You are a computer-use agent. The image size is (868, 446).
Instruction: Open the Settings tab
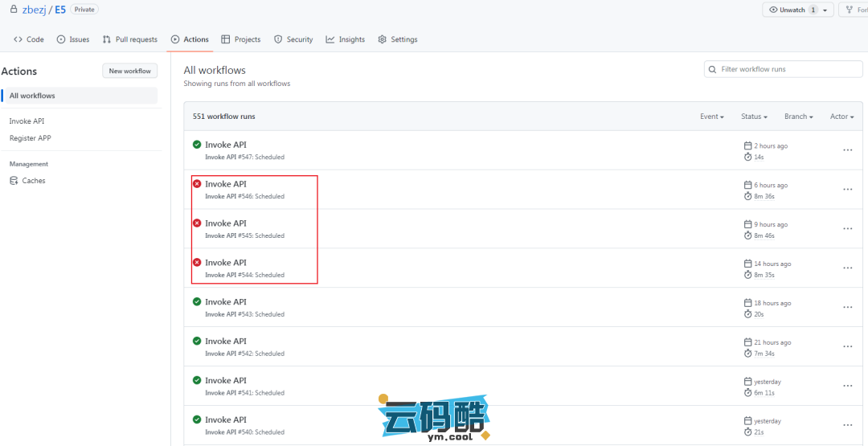397,39
